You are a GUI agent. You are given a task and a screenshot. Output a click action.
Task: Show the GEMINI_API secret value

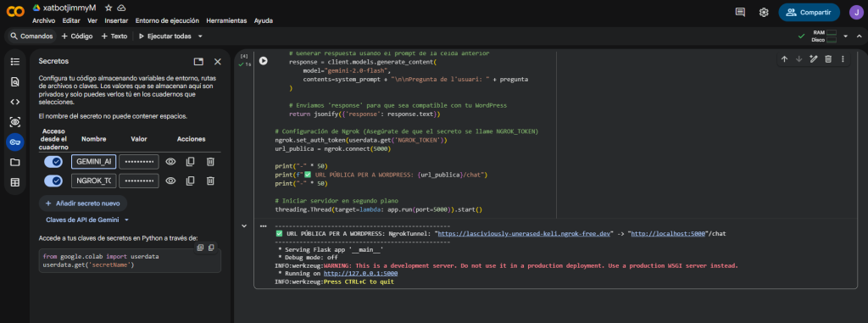tap(171, 162)
